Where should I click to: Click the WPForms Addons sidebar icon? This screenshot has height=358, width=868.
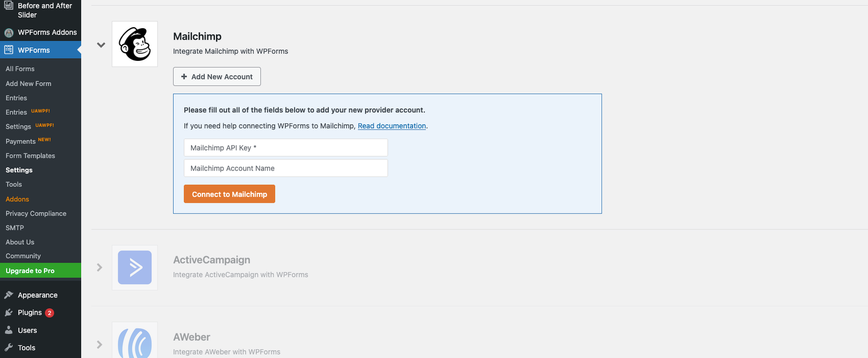9,33
